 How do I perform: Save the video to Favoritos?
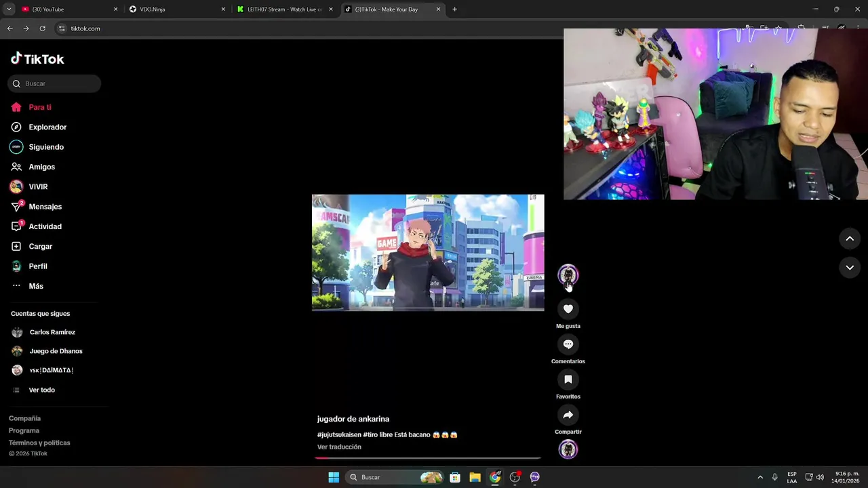[x=568, y=380]
